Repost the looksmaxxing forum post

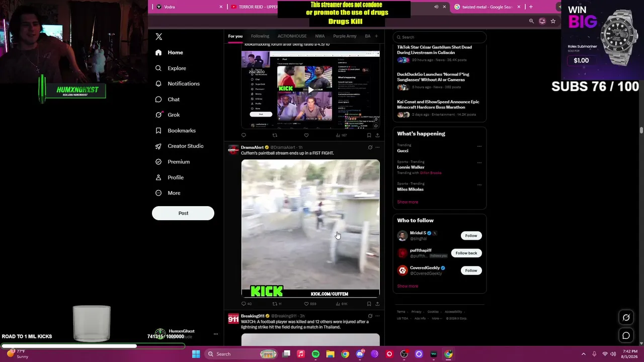point(275,135)
